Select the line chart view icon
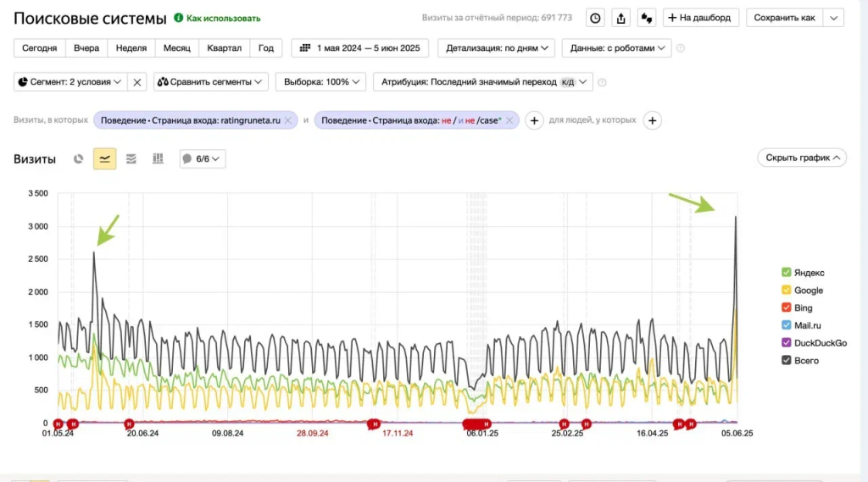The image size is (868, 482). point(105,158)
